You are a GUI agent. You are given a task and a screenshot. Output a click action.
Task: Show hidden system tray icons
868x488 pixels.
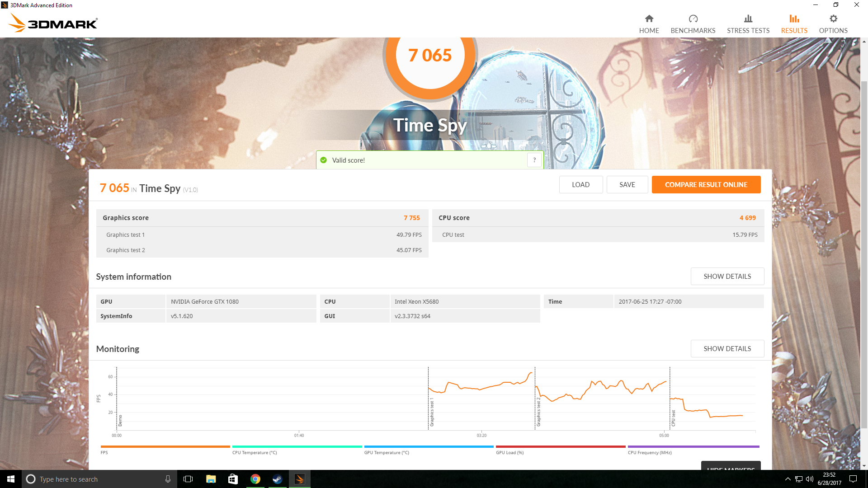pyautogui.click(x=788, y=479)
